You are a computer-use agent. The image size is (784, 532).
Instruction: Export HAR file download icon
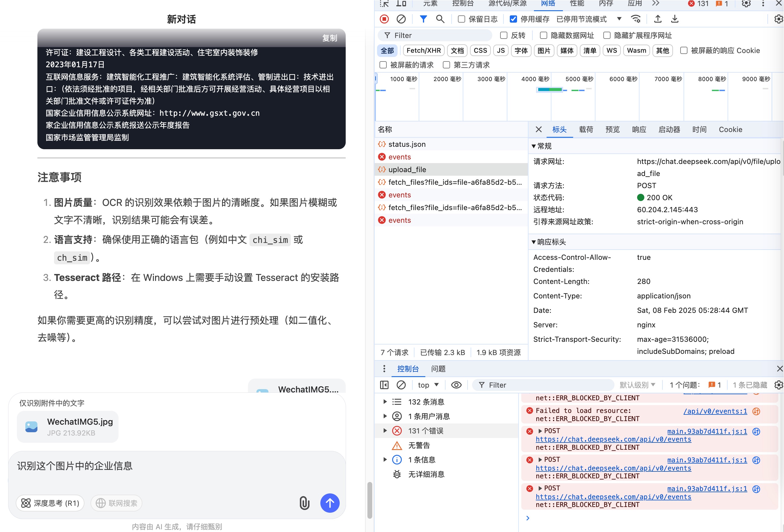click(674, 19)
